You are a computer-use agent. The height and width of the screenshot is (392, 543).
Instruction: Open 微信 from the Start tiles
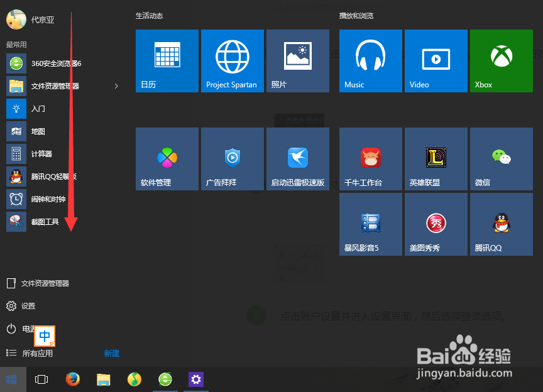point(501,158)
